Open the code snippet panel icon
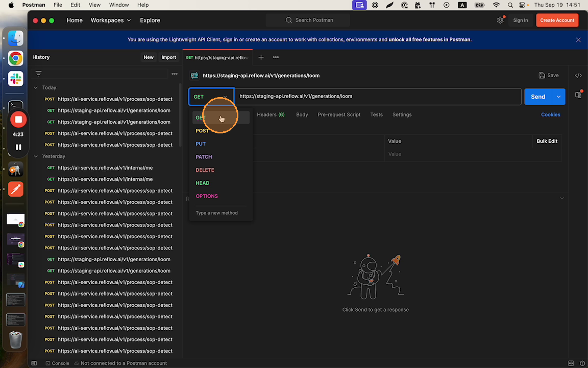588x368 pixels. (x=578, y=76)
